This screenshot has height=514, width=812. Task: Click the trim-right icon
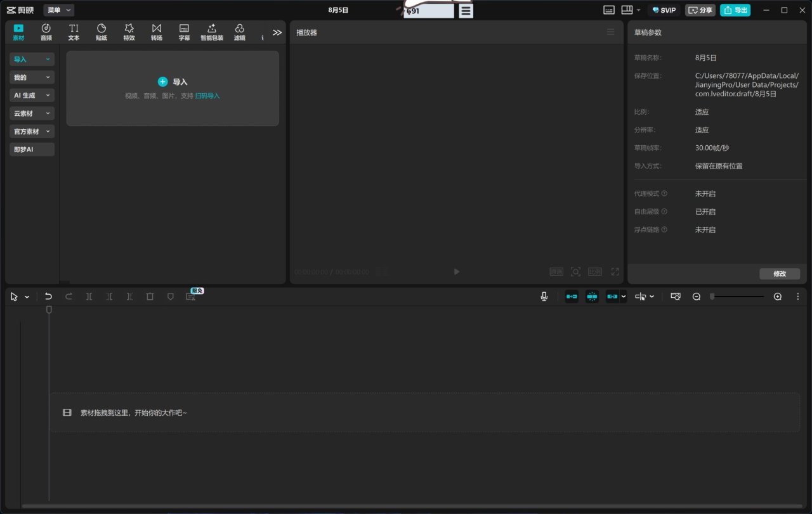(129, 296)
